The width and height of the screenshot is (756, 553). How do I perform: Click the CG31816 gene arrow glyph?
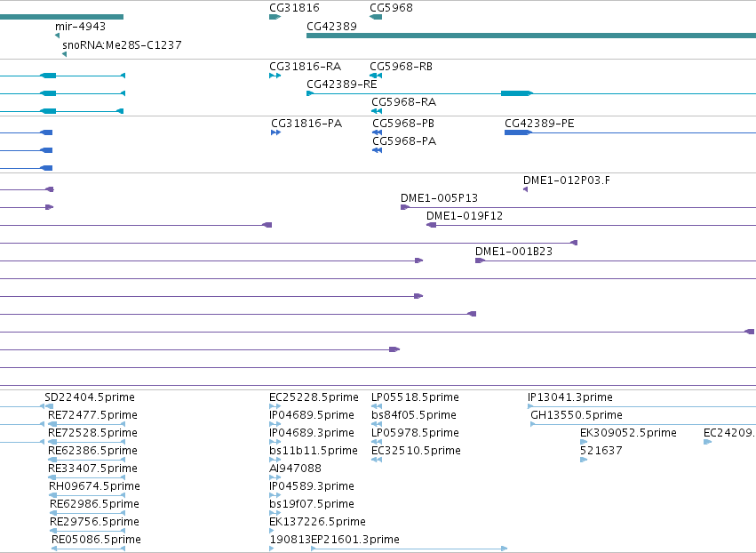tap(275, 18)
